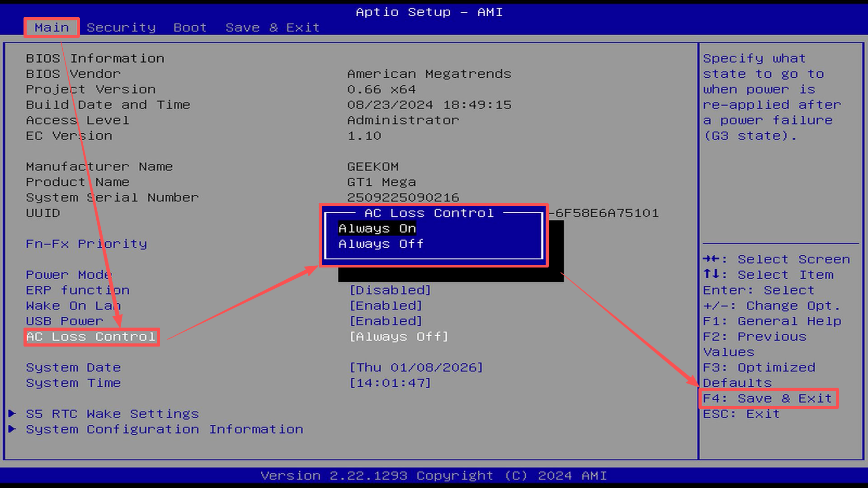This screenshot has width=868, height=488.
Task: Toggle Wake On Lan Enabled value
Action: 386,306
